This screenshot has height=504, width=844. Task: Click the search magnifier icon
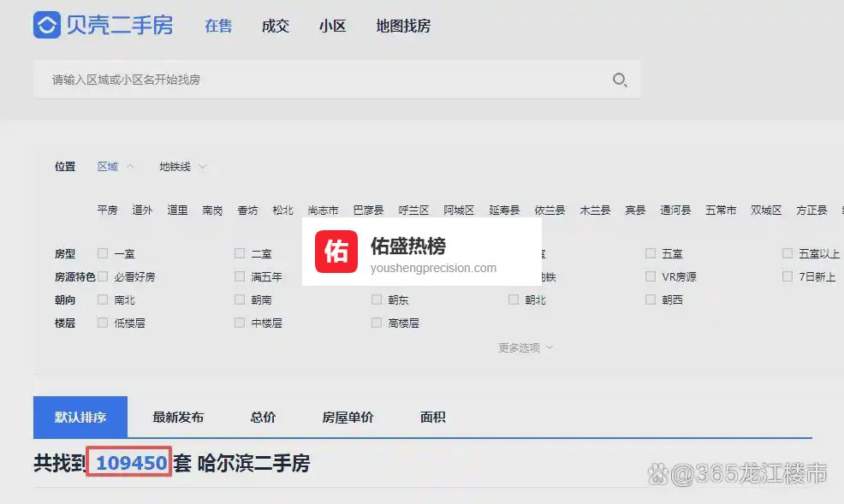coord(620,80)
